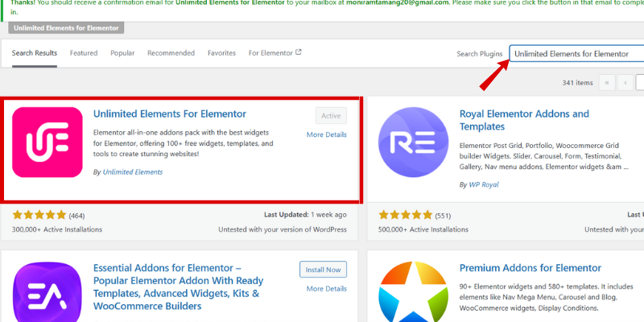Open the WP Royal author link
The image size is (644, 322).
point(484,185)
